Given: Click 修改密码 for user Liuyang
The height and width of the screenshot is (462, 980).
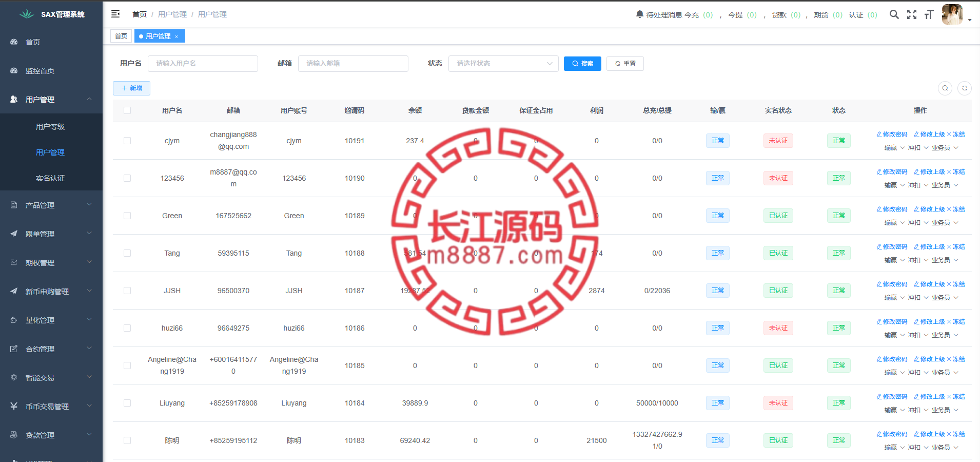Looking at the screenshot, I should 892,397.
